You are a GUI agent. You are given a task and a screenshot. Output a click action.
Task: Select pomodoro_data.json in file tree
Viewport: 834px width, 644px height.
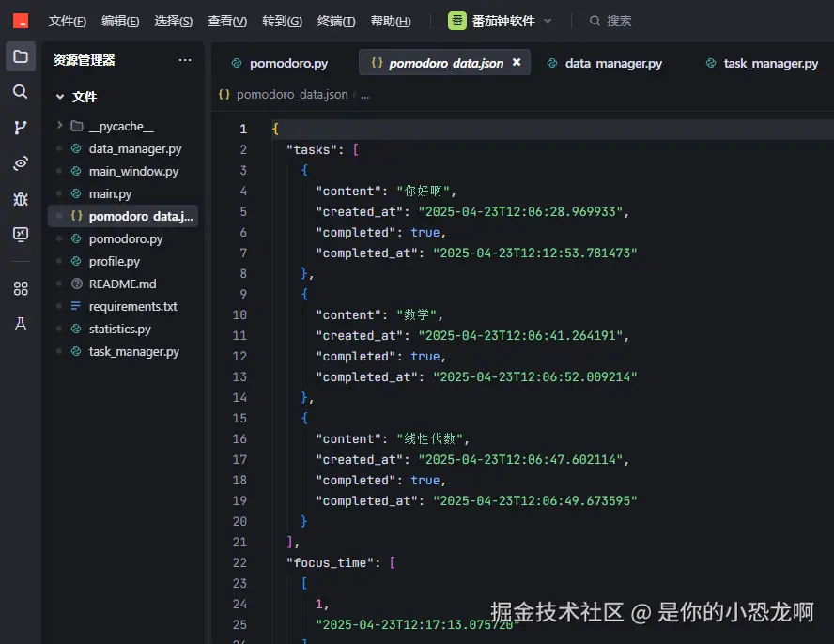tap(123, 216)
